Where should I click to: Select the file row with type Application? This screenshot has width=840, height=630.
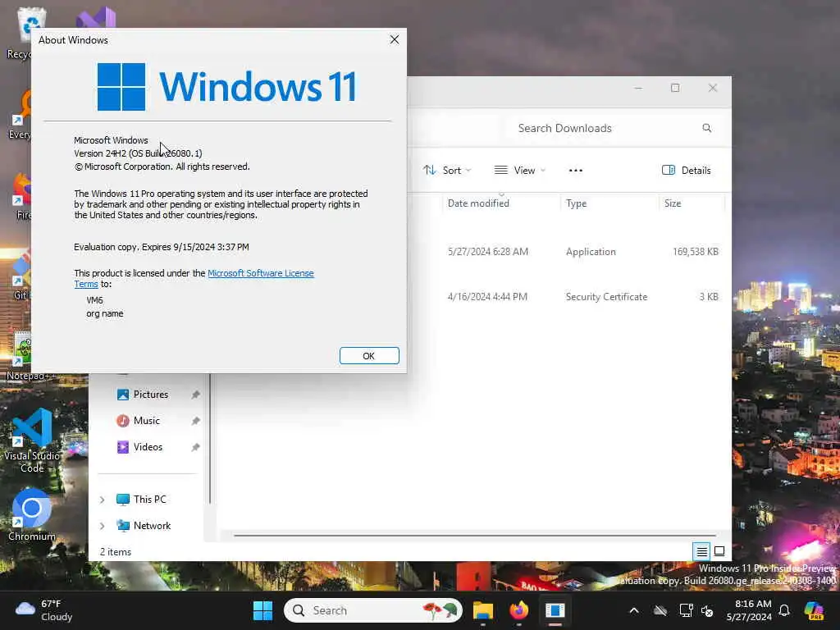583,252
